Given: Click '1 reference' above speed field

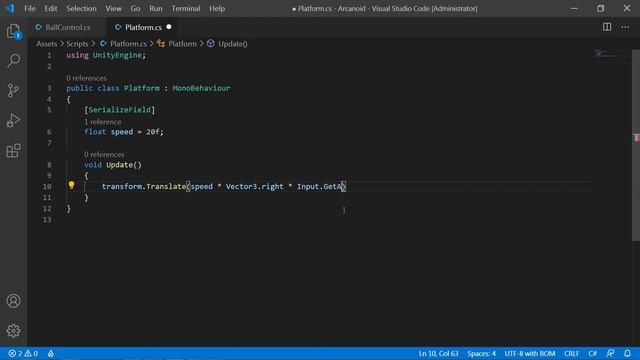Looking at the screenshot, I should pos(102,122).
